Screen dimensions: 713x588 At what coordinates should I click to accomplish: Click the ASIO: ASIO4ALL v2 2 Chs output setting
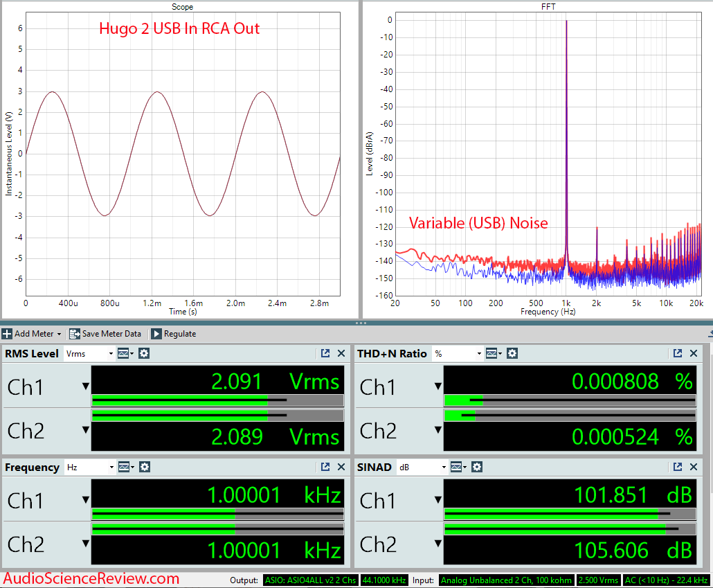point(311,580)
